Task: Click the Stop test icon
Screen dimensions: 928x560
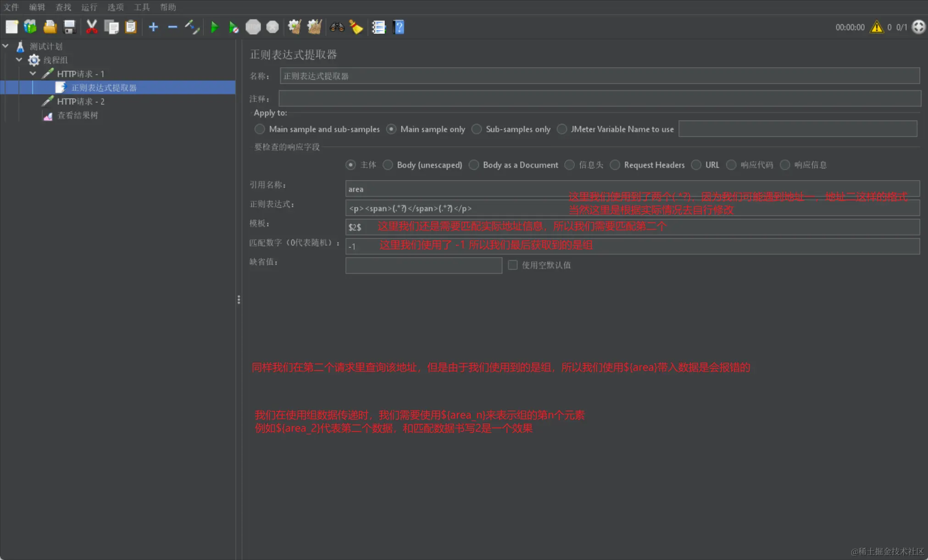Action: [x=253, y=27]
